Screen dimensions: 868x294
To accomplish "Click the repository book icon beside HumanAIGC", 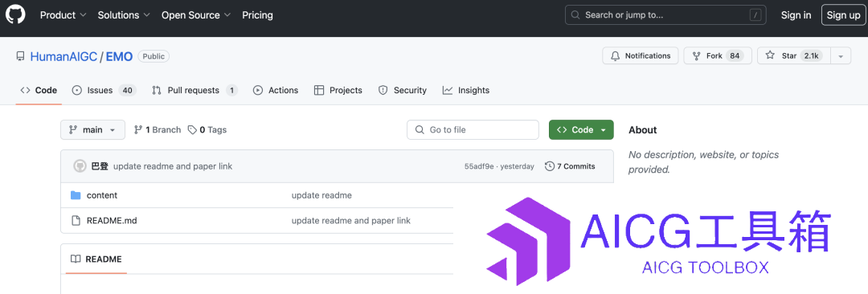I will [x=20, y=56].
